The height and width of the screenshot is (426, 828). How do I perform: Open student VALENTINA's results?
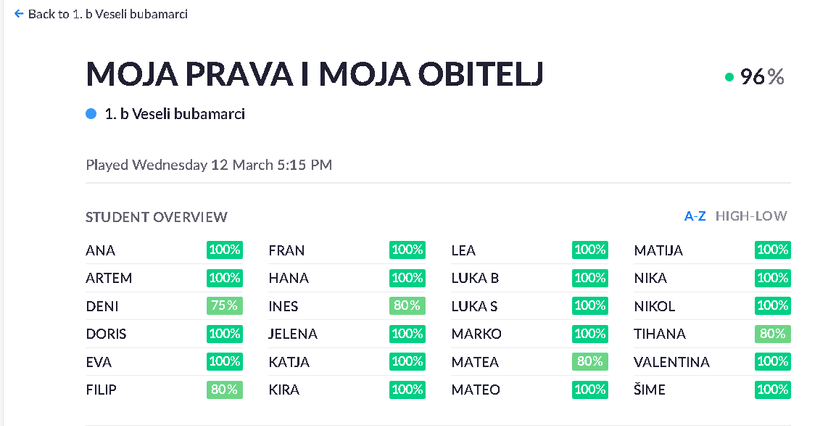pos(672,362)
